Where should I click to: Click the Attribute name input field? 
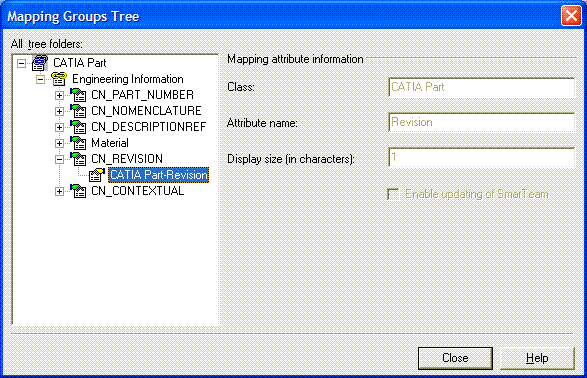tap(481, 122)
